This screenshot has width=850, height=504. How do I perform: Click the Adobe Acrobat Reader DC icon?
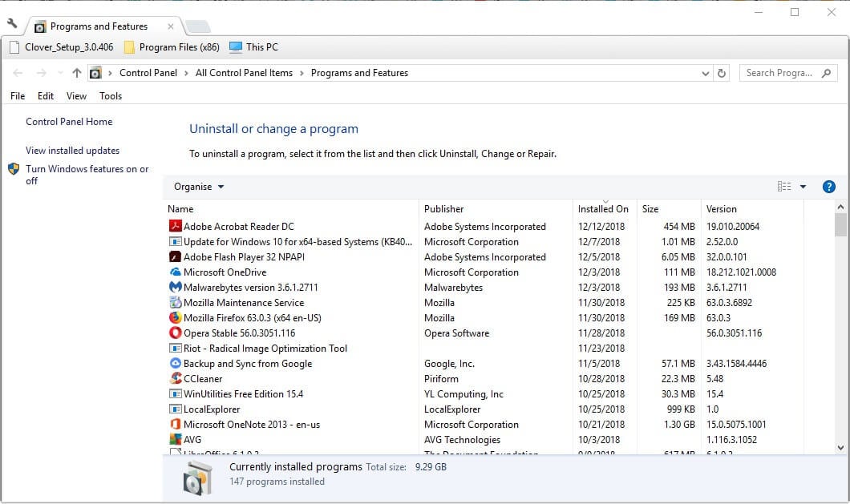coord(175,226)
